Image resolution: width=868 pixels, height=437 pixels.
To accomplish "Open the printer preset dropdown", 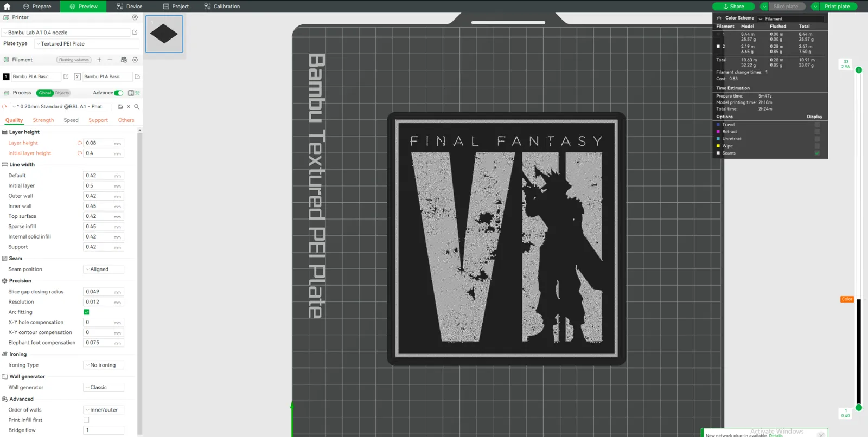I will pos(66,33).
